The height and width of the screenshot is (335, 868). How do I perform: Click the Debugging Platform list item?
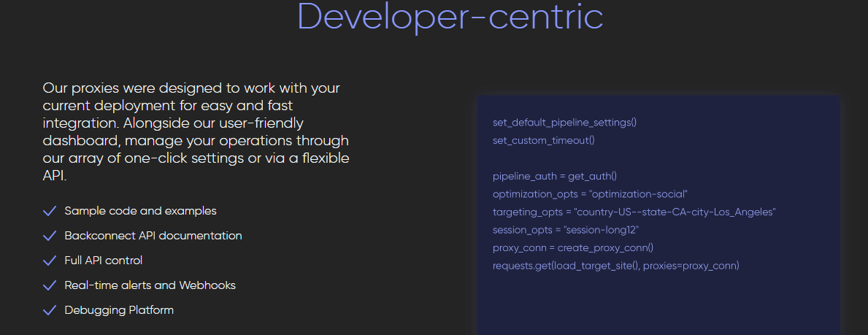coord(119,310)
